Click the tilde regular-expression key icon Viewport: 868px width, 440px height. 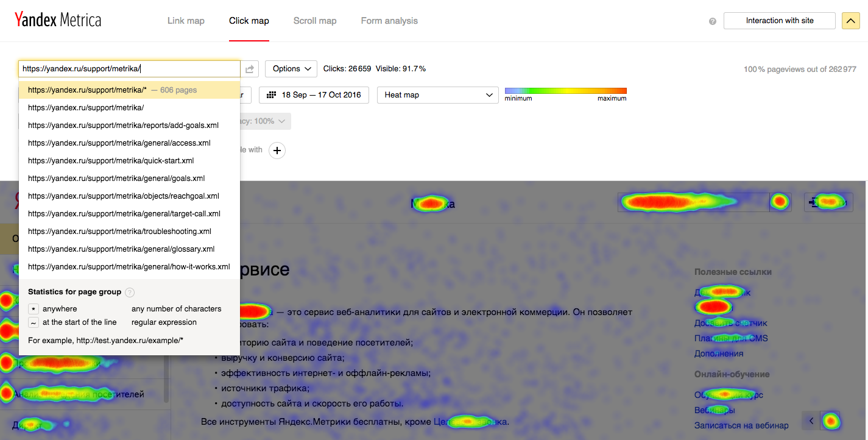coord(34,322)
